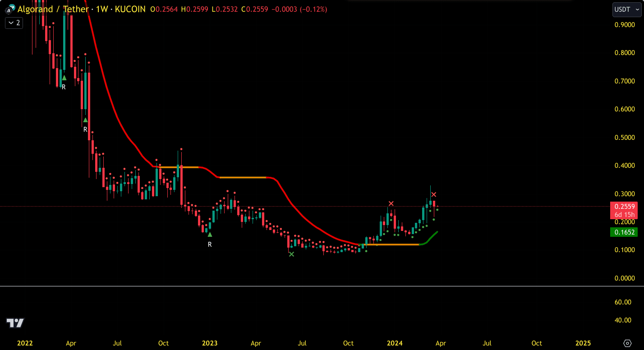Click the red current price label 0.2559
The width and height of the screenshot is (644, 350).
click(x=624, y=207)
